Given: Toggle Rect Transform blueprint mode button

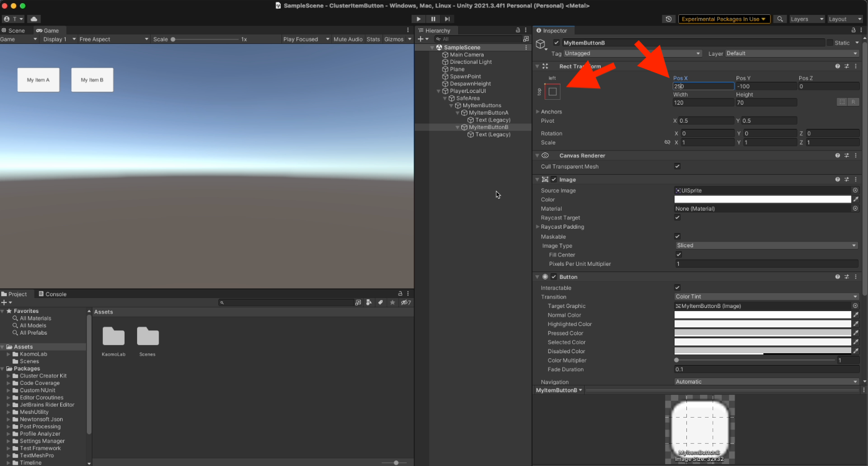Looking at the screenshot, I should [842, 102].
